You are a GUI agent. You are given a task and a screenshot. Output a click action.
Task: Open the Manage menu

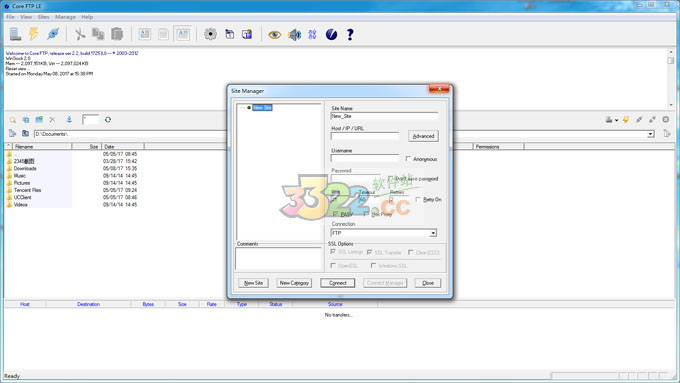(65, 17)
